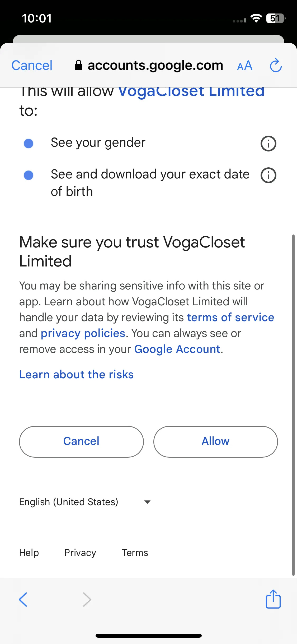Cancel via the top-left browser link

coord(32,65)
